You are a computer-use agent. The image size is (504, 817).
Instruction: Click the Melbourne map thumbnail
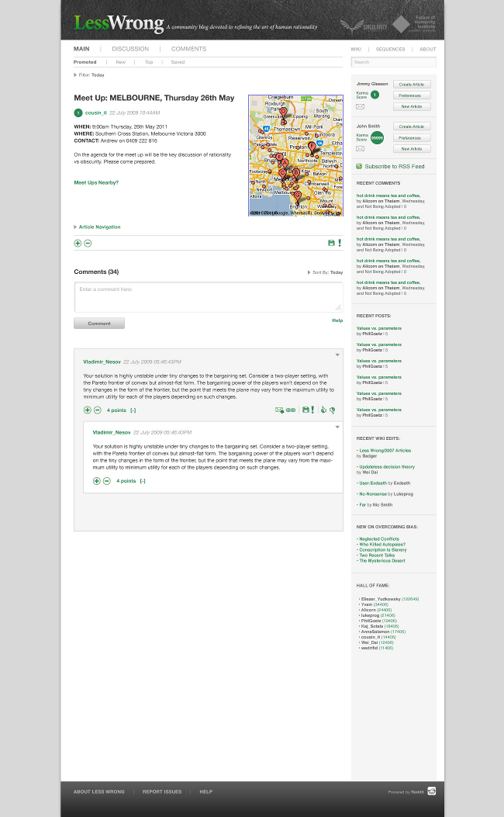click(x=295, y=155)
